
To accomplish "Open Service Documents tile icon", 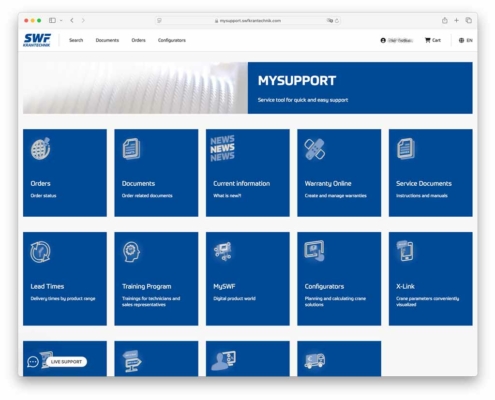I will pyautogui.click(x=406, y=149).
